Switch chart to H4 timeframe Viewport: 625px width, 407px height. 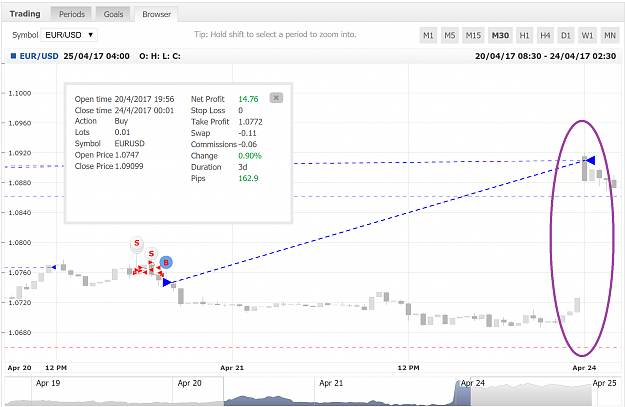pyautogui.click(x=545, y=35)
